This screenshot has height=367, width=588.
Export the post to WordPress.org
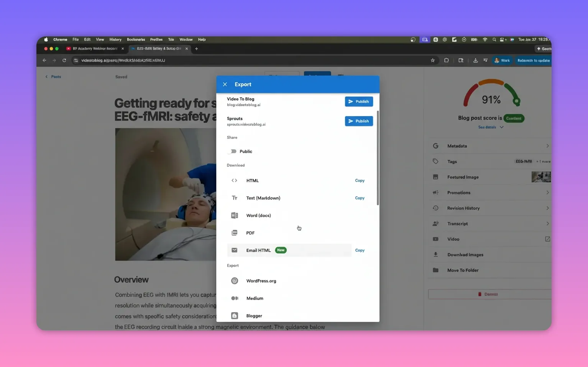pyautogui.click(x=261, y=280)
